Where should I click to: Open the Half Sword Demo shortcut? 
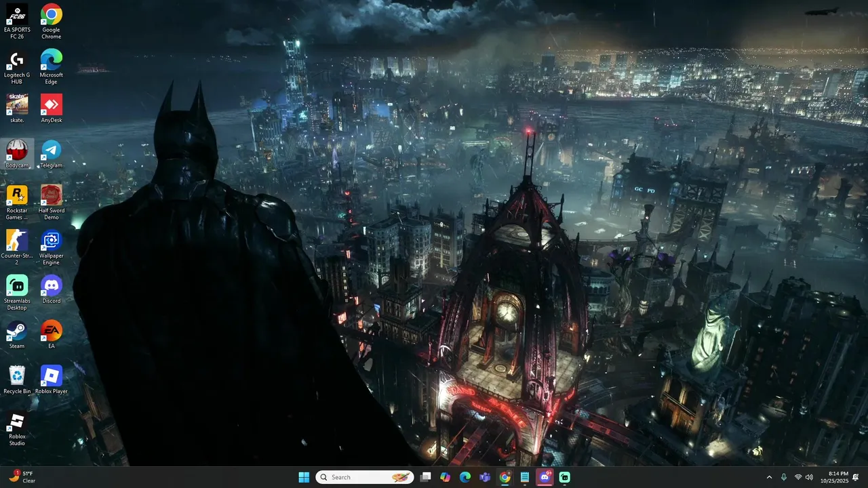(x=52, y=202)
